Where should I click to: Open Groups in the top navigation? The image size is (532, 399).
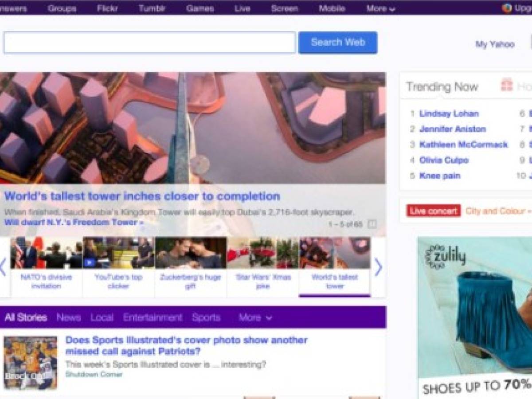(62, 8)
